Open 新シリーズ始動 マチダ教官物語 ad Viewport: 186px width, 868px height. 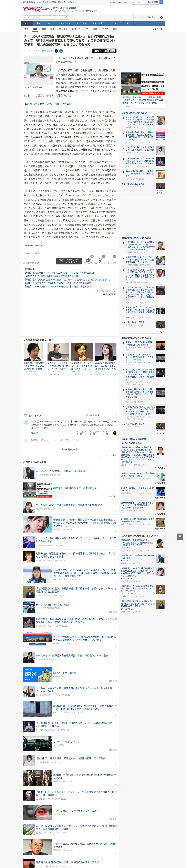point(52,605)
